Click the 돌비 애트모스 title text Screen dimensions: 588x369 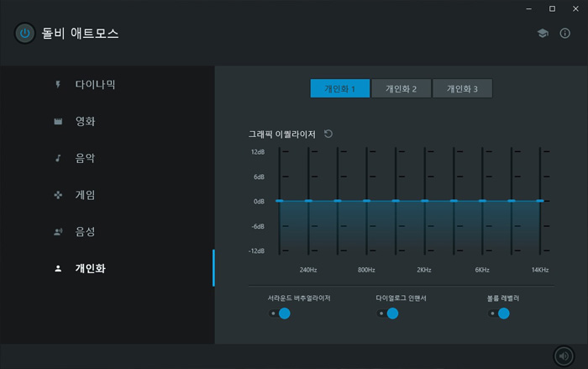[x=80, y=34]
